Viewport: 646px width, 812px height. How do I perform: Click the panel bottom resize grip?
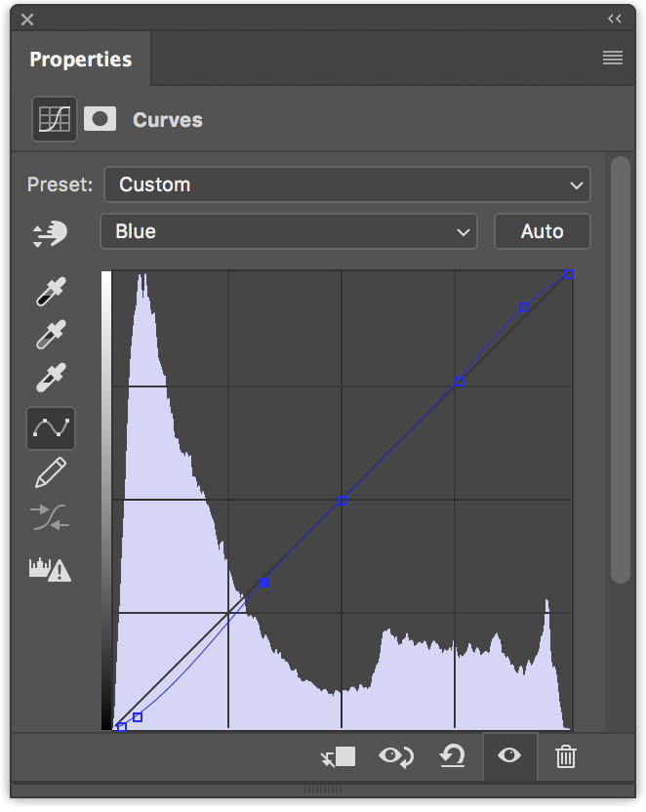click(323, 789)
